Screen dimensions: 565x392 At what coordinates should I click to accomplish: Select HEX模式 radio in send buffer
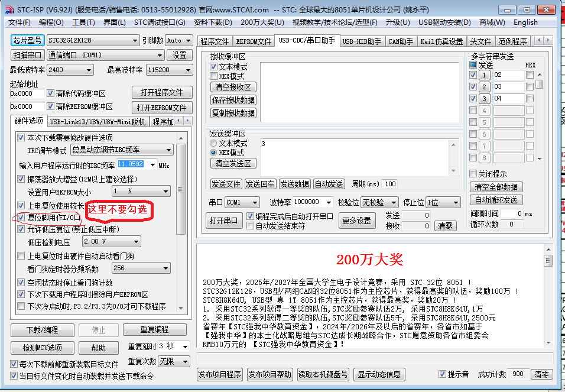point(213,153)
